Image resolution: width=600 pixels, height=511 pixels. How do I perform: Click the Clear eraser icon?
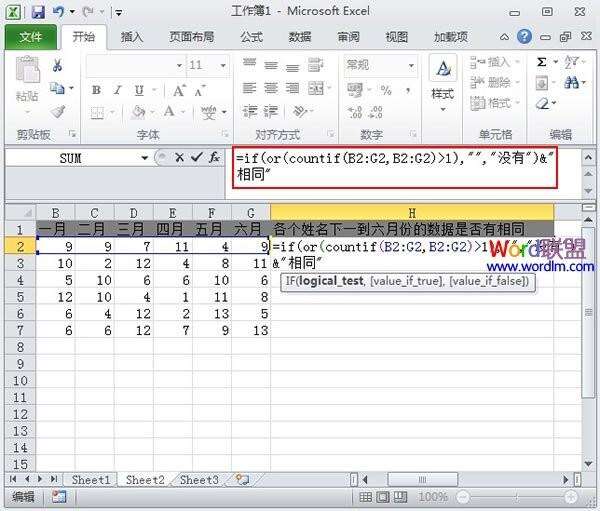coord(542,103)
